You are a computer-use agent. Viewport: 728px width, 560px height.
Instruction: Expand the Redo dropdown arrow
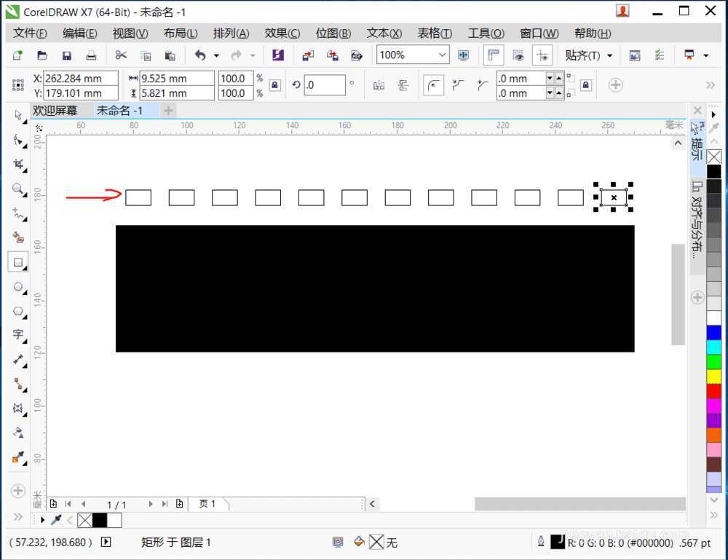pyautogui.click(x=252, y=55)
